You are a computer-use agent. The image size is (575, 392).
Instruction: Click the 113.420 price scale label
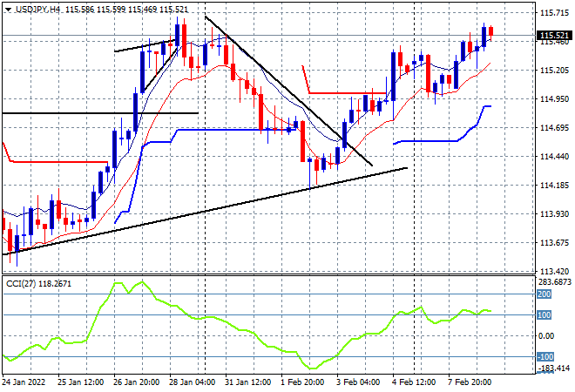pos(554,272)
